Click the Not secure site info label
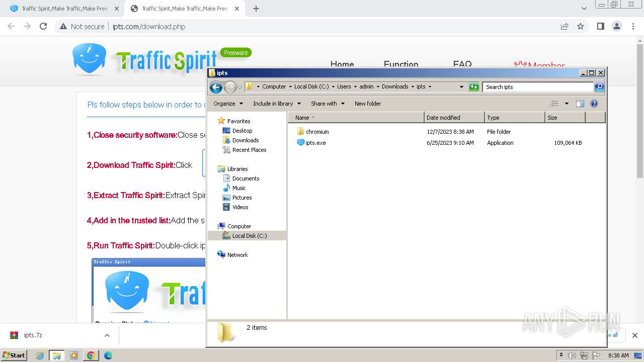The width and height of the screenshot is (644, 362). (x=82, y=27)
